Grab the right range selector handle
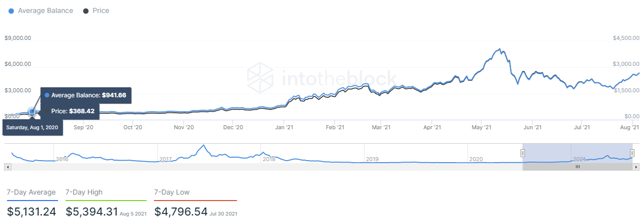The width and height of the screenshot is (644, 224). point(632,153)
